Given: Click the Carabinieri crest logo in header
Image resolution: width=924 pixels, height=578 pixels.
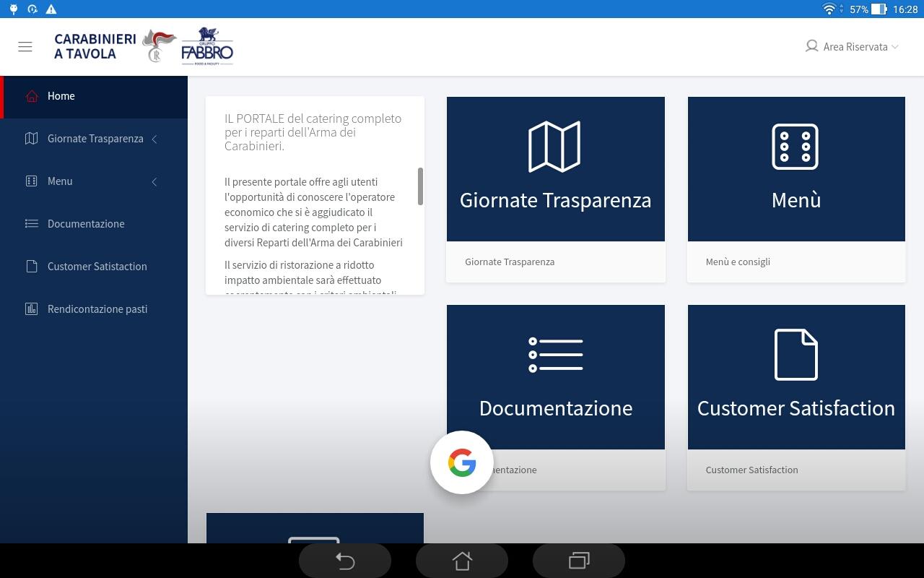Looking at the screenshot, I should click(x=159, y=46).
